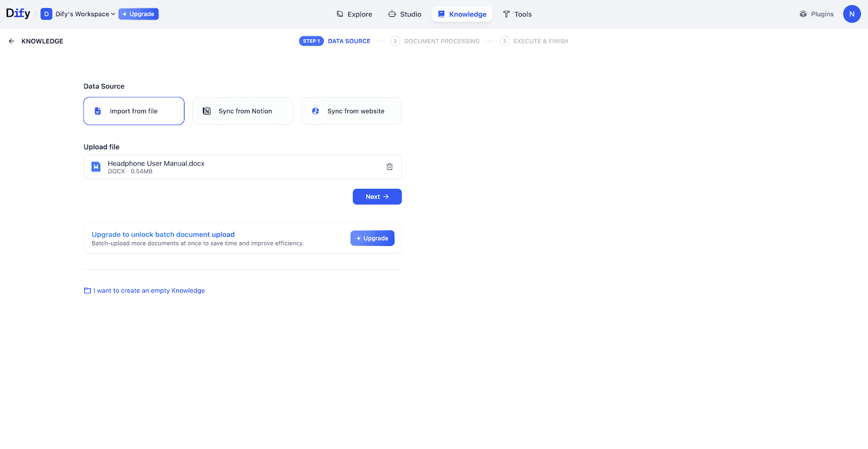Click Upgrade in batch upload banner
The image size is (868, 449).
tap(372, 238)
